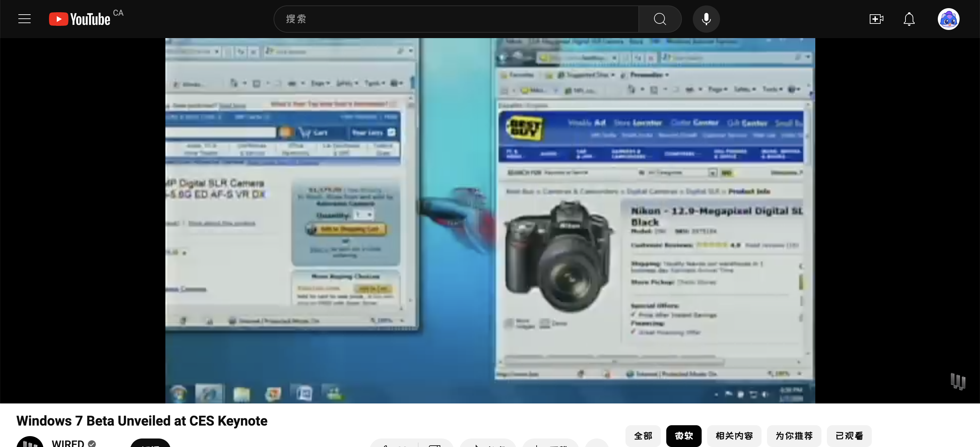Open the account avatar menu
Viewport: 980px width, 447px height.
click(948, 19)
